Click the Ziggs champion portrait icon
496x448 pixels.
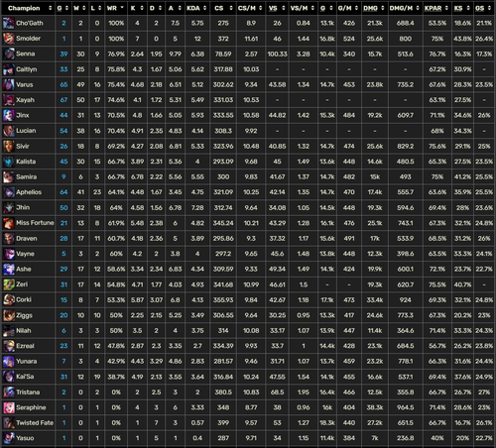[x=9, y=315]
